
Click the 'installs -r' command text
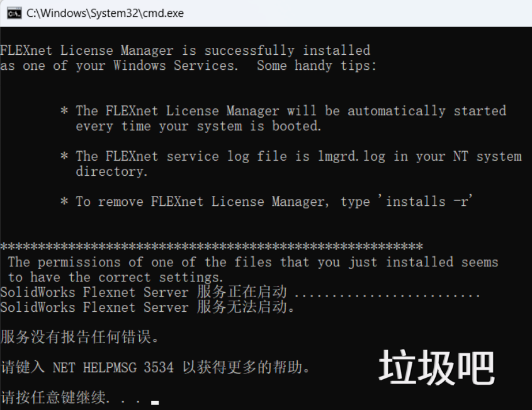[429, 202]
